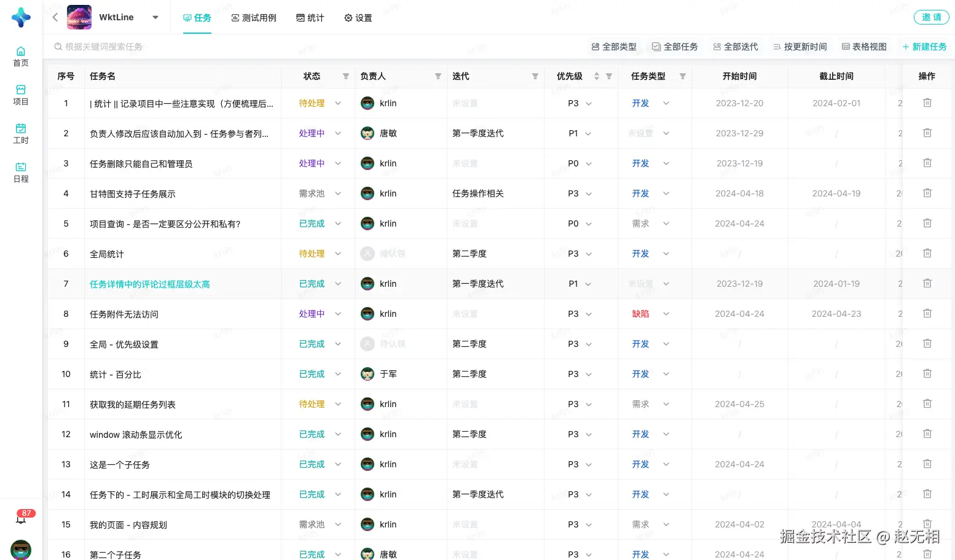Image resolution: width=955 pixels, height=560 pixels.
Task: Click deadline 2024-04-23 in row 8
Action: [836, 314]
